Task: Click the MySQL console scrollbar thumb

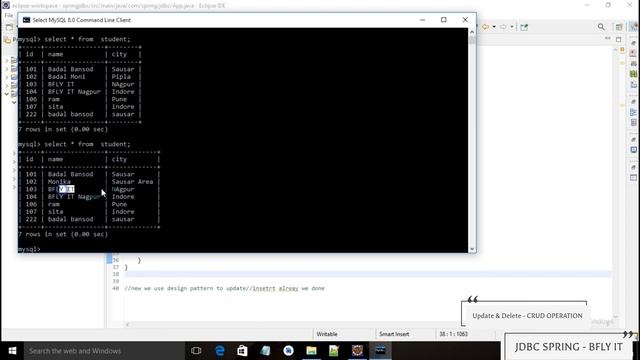Action: (x=472, y=40)
